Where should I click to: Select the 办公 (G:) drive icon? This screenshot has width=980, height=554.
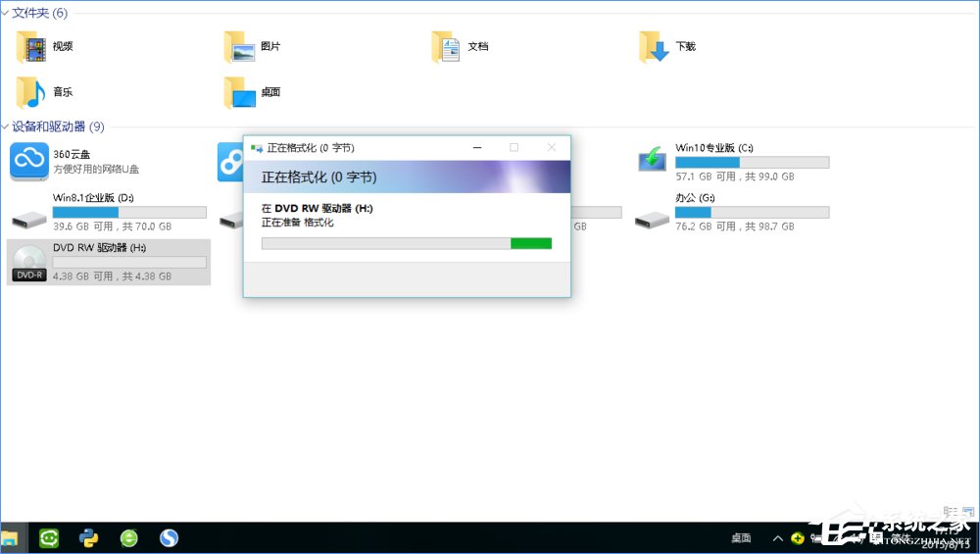[652, 220]
